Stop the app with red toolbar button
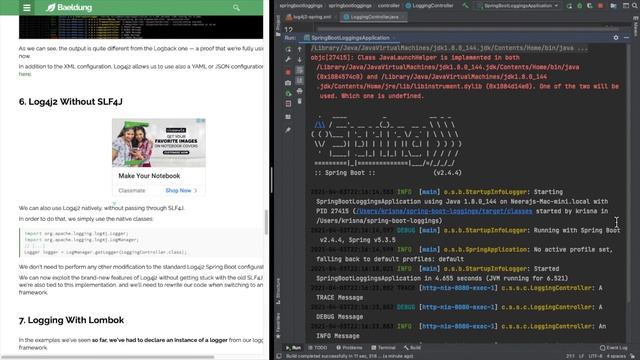 [600, 6]
